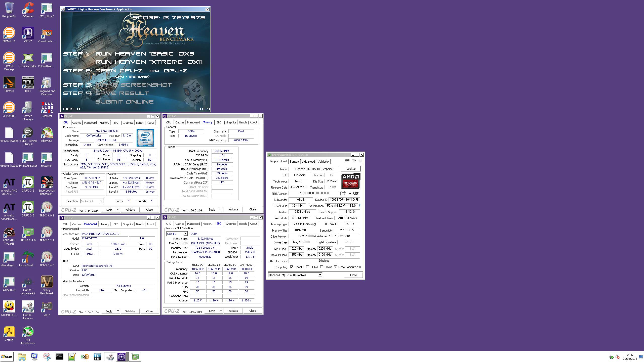Screen dimensions: 644x362
Task: Click the Intel Core i3 logo in CPU-Z
Action: [145, 138]
